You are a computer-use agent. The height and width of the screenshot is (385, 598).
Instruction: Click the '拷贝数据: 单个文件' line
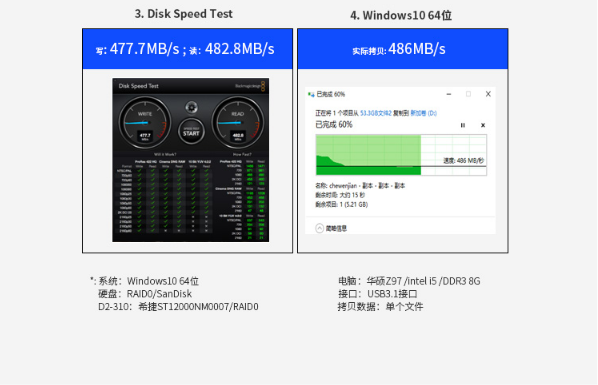pyautogui.click(x=380, y=307)
